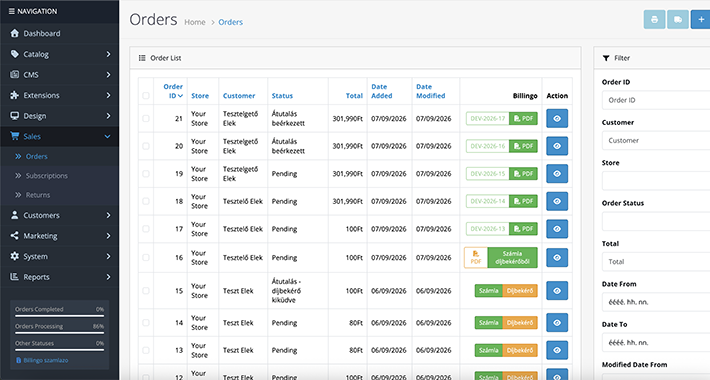Image resolution: width=710 pixels, height=380 pixels.
Task: Select checkbox for order 17
Action: [x=146, y=229]
